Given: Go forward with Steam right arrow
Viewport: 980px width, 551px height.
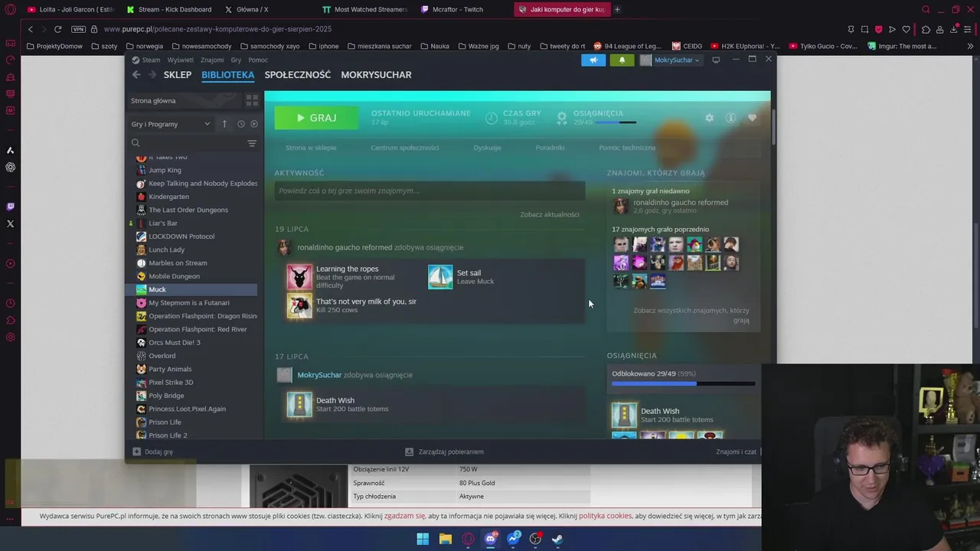Looking at the screenshot, I should (152, 74).
